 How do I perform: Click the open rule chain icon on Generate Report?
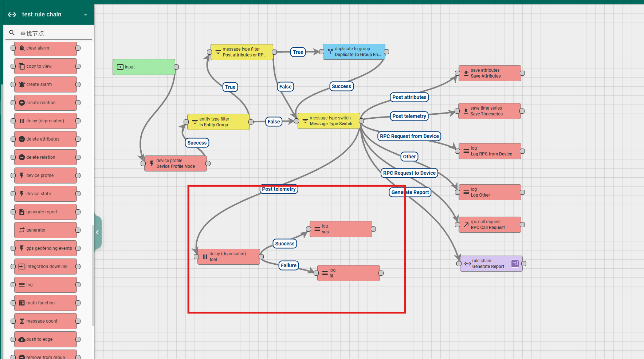(515, 263)
